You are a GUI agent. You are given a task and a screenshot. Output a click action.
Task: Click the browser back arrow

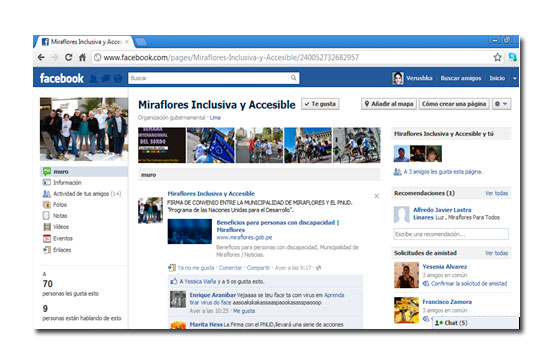(41, 57)
